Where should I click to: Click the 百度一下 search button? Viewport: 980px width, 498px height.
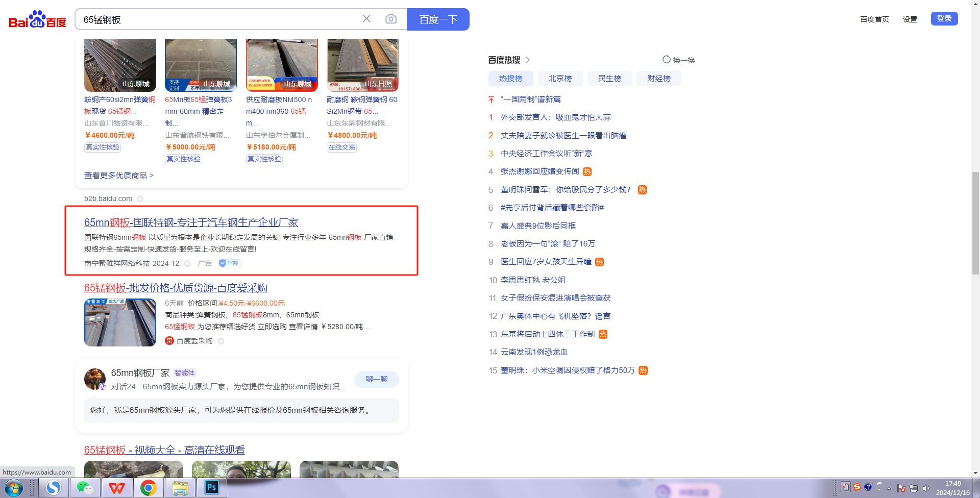click(x=438, y=19)
